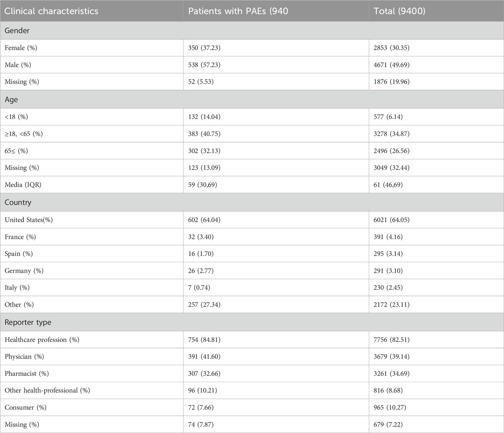Click the value '602 (64.04)'
Viewport: 504px width, 433px height.
(204, 220)
